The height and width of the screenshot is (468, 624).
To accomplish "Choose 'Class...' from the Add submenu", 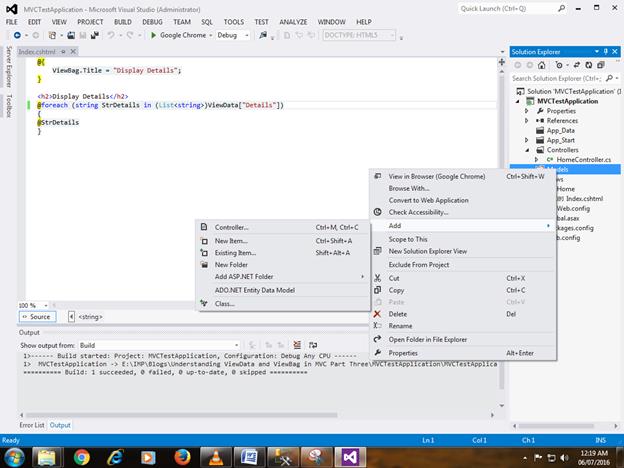I will click(x=225, y=303).
